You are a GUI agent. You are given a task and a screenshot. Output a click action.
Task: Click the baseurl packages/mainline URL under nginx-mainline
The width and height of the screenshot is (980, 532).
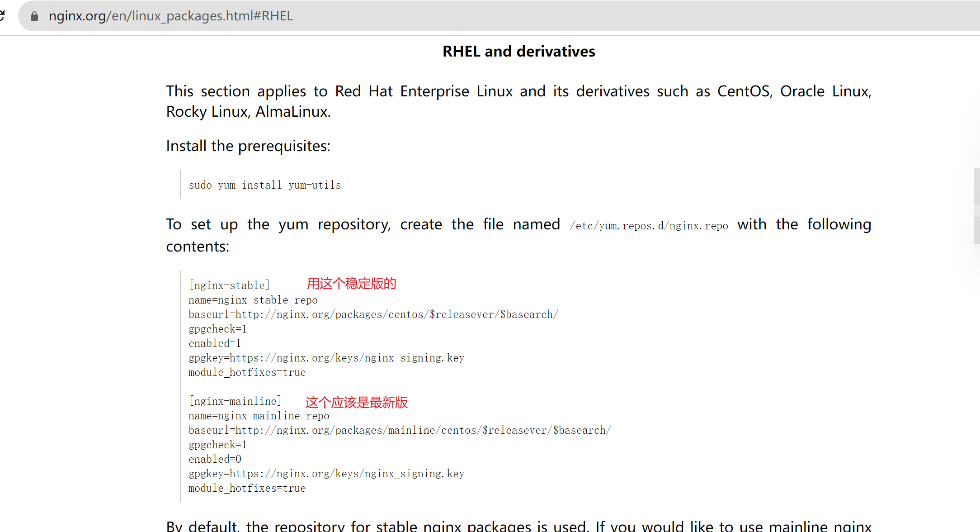(399, 430)
